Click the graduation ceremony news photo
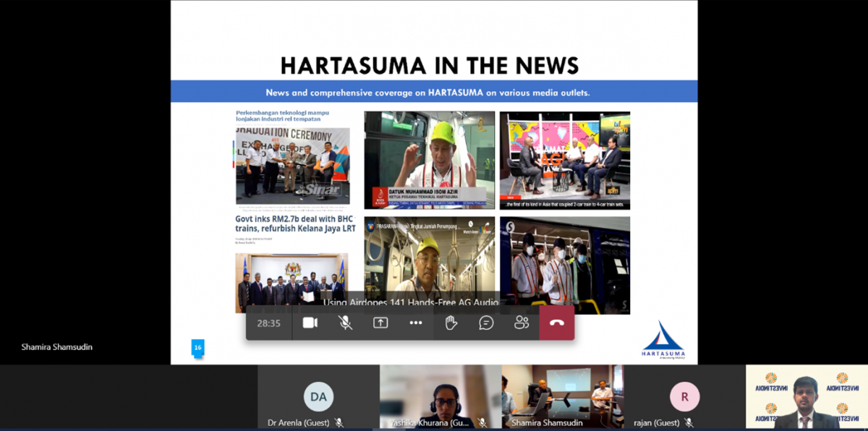Screen dimensions: 868x431 pyautogui.click(x=293, y=166)
